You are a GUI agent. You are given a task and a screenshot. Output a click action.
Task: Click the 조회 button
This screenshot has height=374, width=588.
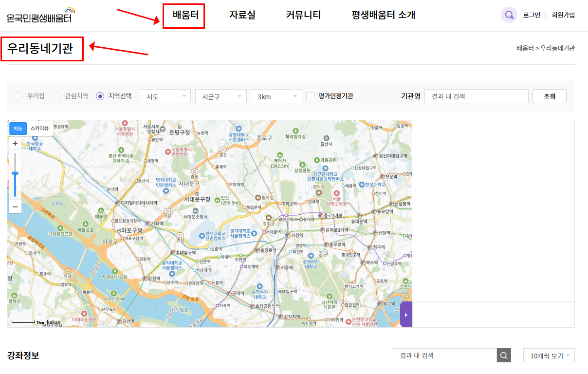click(x=550, y=96)
